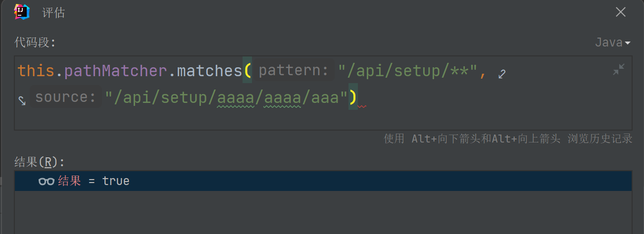Click the pathMatcher field in the expression
Screen dimensions: 644x234
116,71
